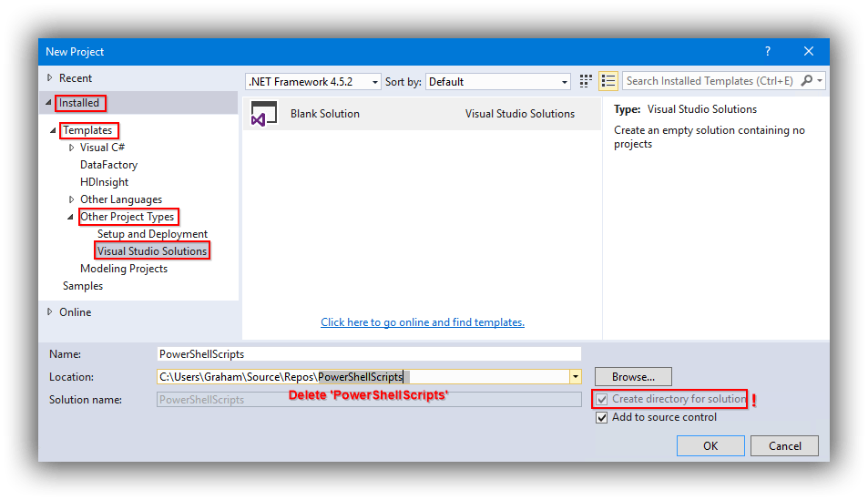Collapse the Templates tree node
Image resolution: width=868 pixels, height=500 pixels.
point(53,130)
